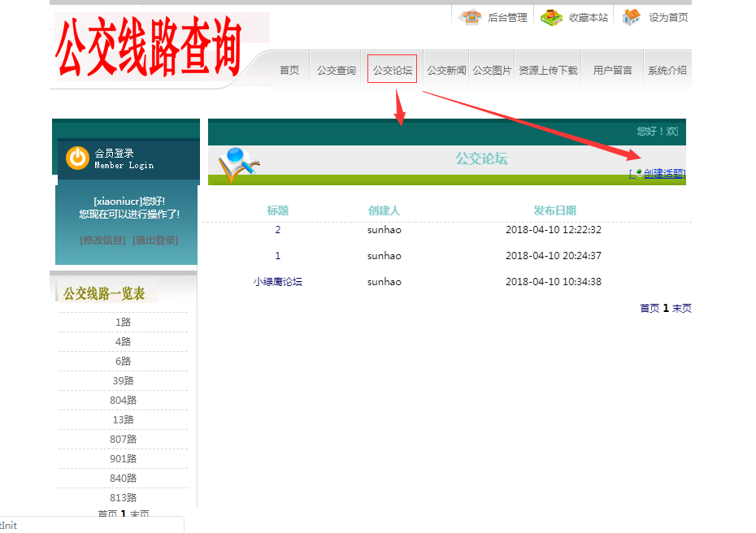Click date 2018-04-10 20:24:37
Viewport: 756px width, 533px height.
(x=554, y=256)
